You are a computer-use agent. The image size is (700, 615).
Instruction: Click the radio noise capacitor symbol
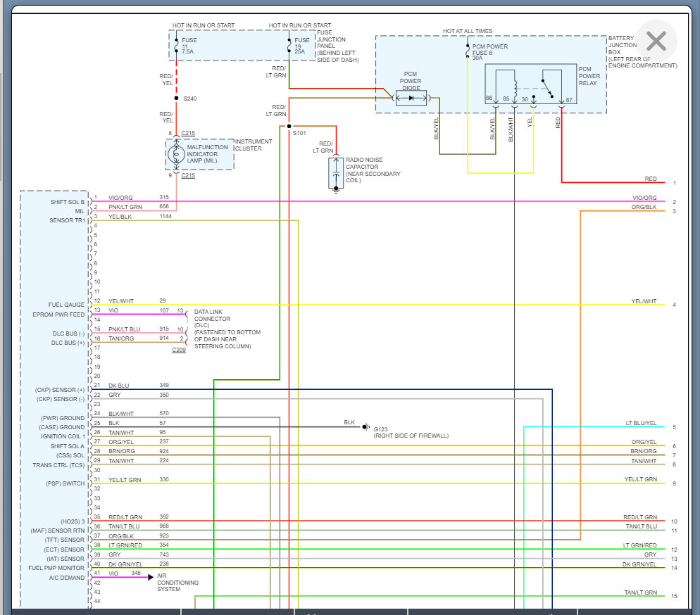click(x=335, y=172)
